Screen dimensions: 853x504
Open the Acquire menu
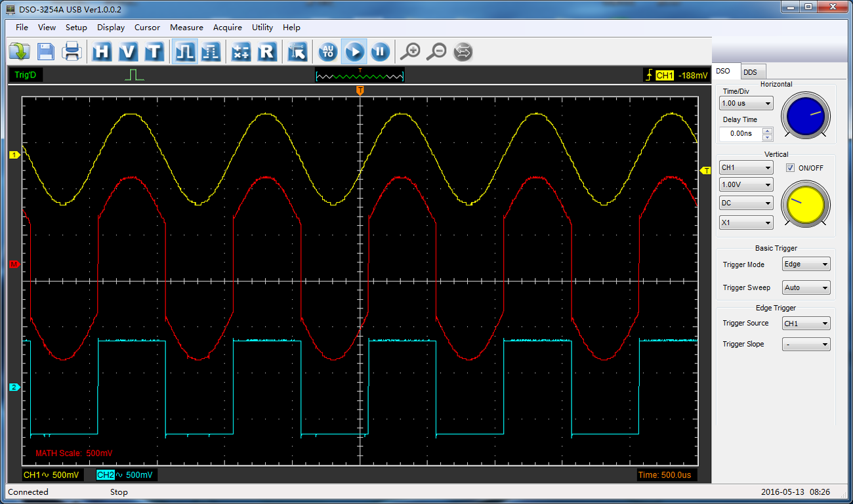(x=228, y=28)
